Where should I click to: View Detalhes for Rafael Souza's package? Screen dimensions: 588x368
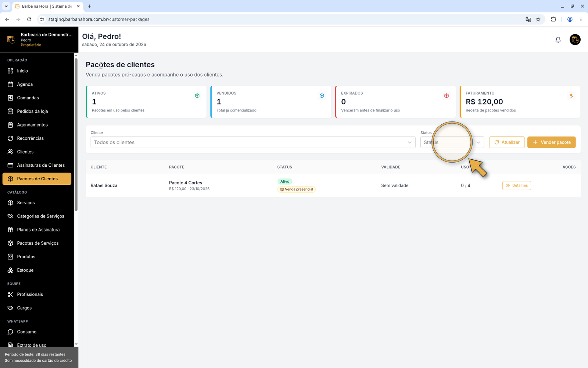tap(516, 185)
